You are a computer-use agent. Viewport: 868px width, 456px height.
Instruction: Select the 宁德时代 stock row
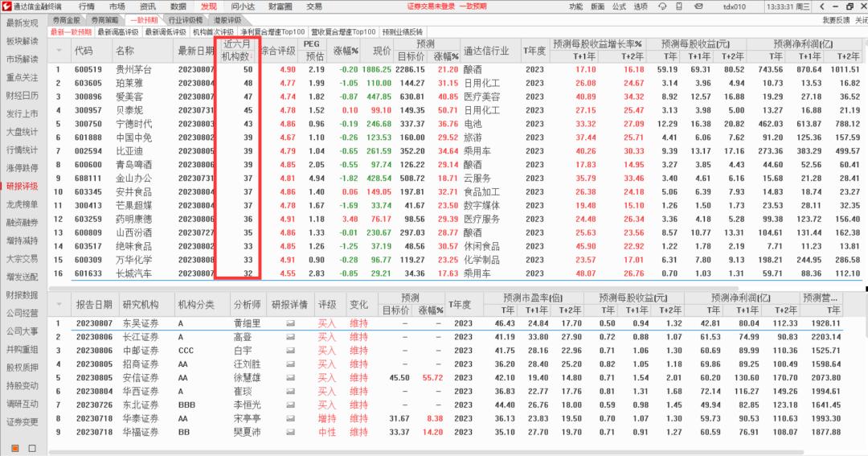tap(458, 124)
